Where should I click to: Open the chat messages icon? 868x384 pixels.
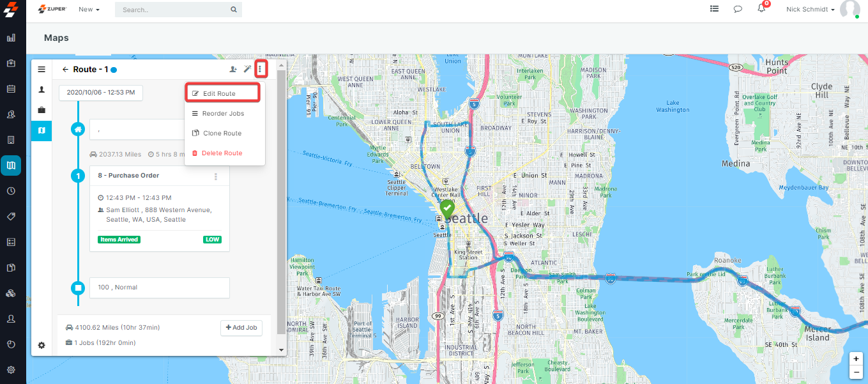[x=738, y=9]
